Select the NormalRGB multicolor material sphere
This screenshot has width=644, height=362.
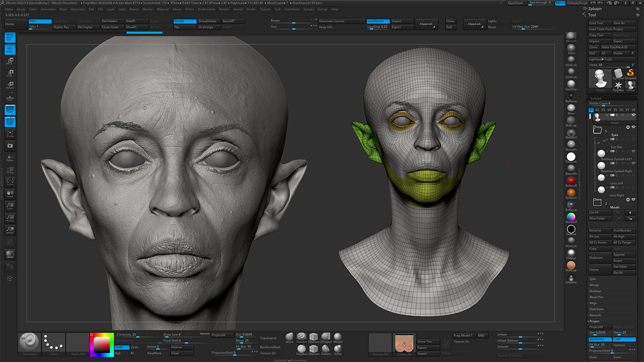pos(571,217)
